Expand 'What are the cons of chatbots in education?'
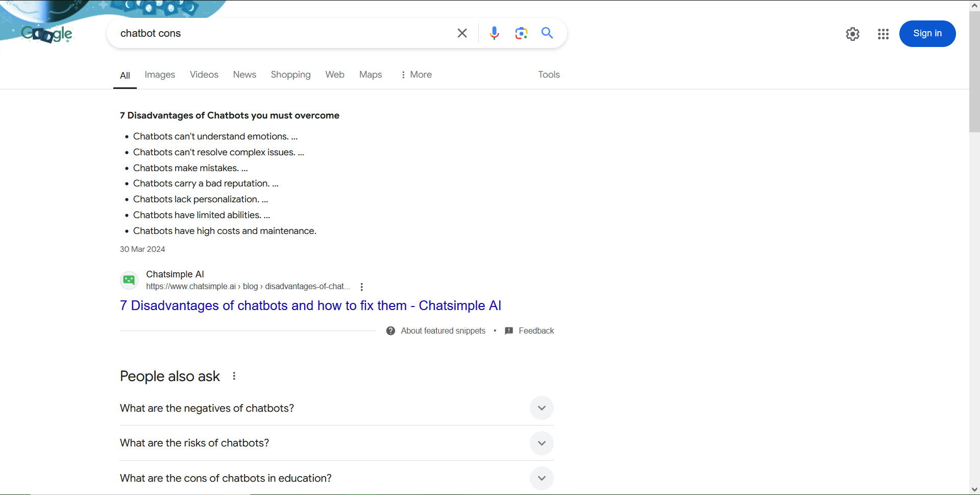Viewport: 980px width, 495px height. point(542,478)
